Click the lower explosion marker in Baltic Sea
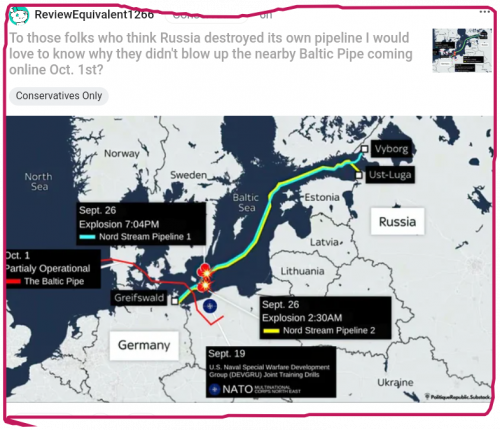This screenshot has height=430, width=500. (204, 286)
